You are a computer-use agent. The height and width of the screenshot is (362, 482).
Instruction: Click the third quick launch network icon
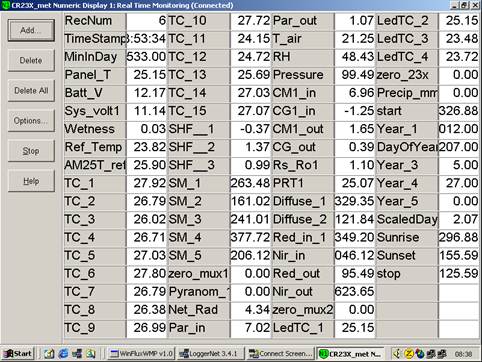point(77,354)
